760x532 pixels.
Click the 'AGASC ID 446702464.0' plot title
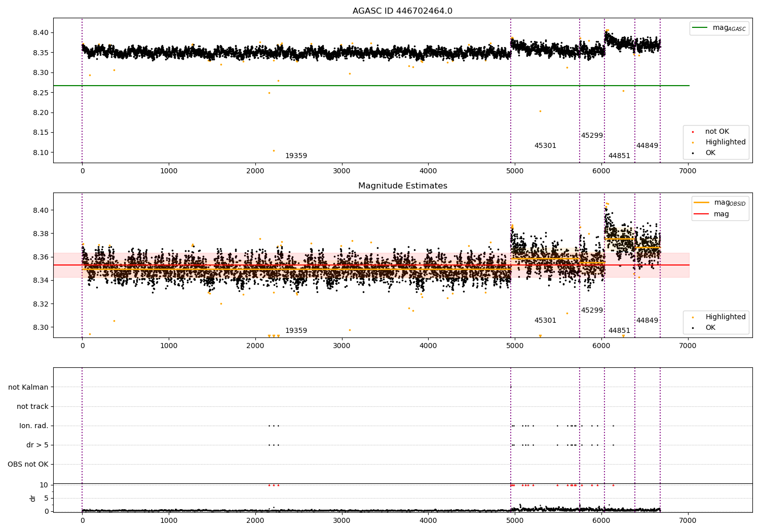pyautogui.click(x=402, y=11)
